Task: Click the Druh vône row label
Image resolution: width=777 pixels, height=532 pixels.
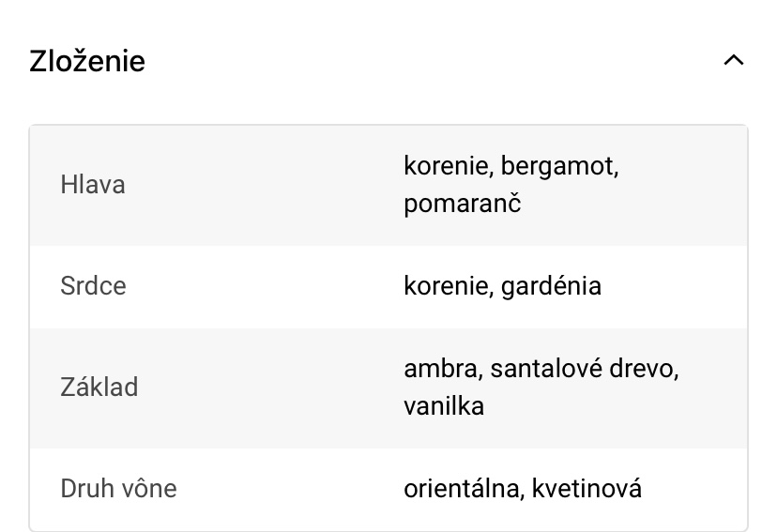Action: tap(118, 489)
